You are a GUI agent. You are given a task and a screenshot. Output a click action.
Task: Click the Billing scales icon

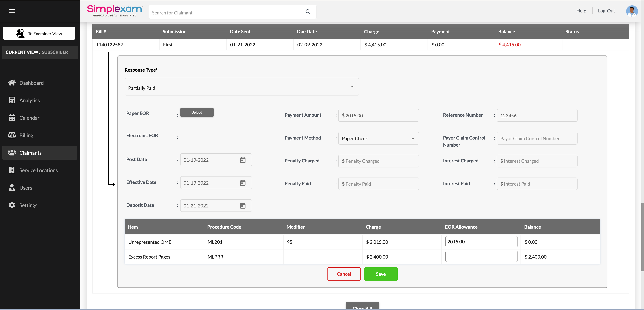tap(12, 135)
